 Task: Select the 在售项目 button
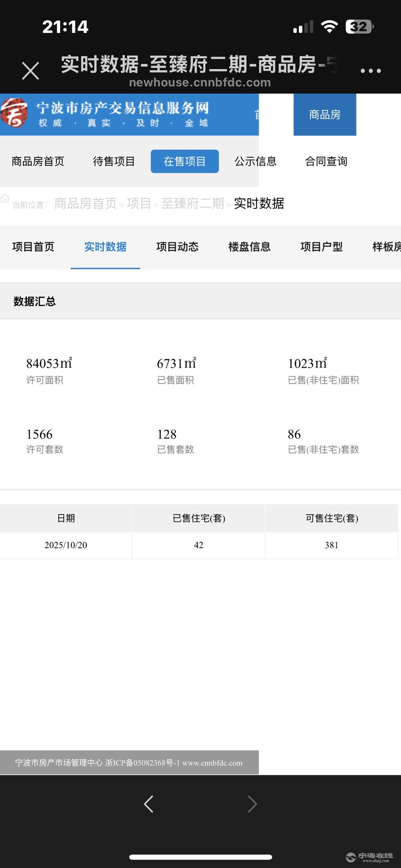pyautogui.click(x=185, y=162)
